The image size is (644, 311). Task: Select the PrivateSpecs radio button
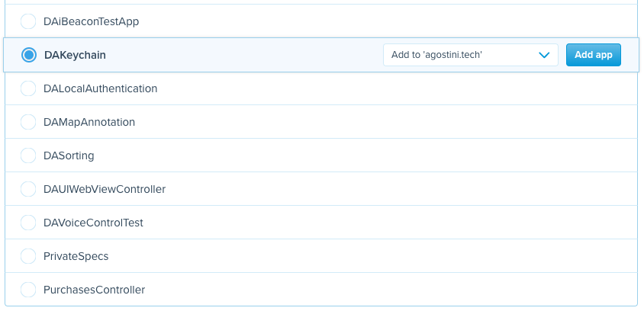[28, 256]
